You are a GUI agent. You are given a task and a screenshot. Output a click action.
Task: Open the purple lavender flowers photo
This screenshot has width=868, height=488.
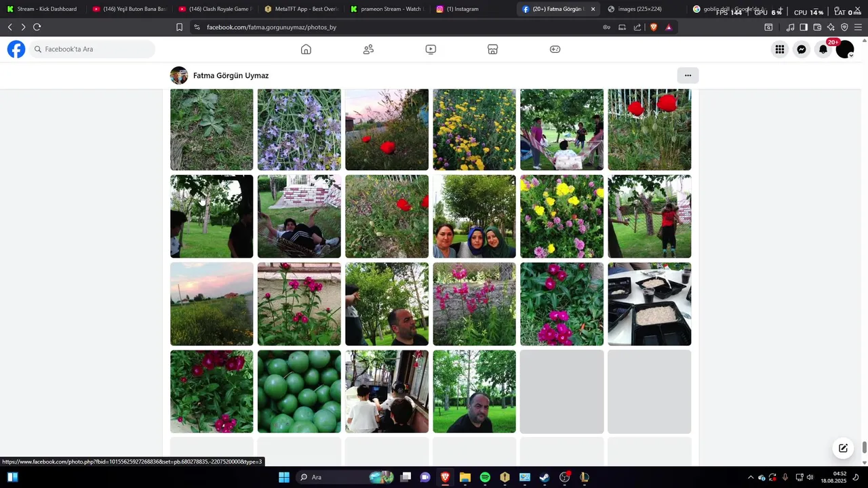(x=299, y=129)
